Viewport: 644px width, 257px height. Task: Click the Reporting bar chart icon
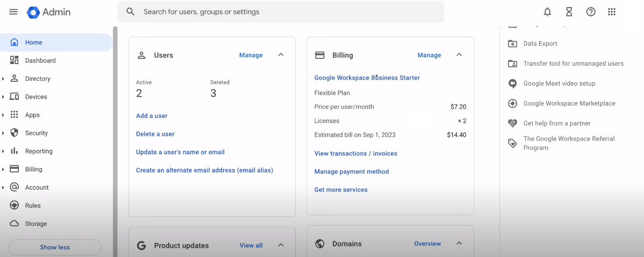15,151
